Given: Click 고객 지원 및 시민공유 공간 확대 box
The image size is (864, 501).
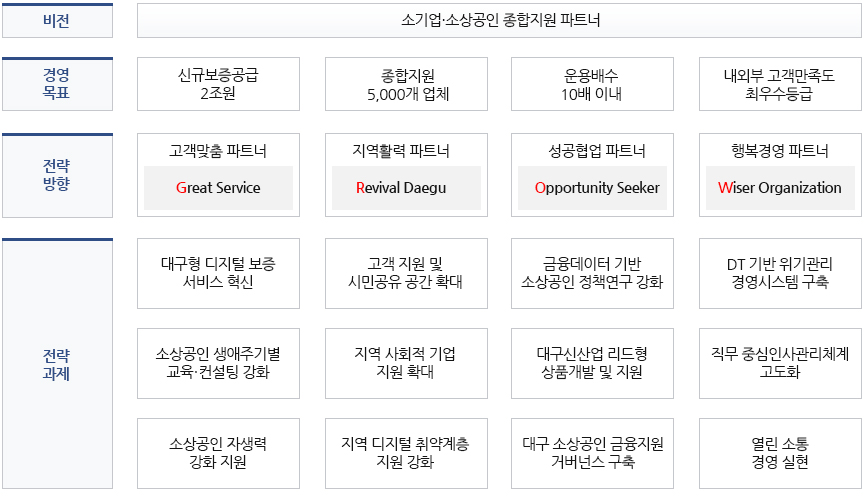Looking at the screenshot, I should 406,273.
